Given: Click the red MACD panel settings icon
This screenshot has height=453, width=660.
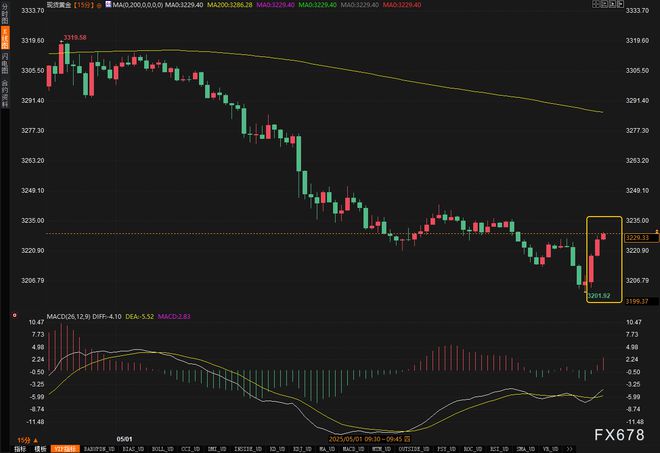Looking at the screenshot, I should tap(15, 315).
